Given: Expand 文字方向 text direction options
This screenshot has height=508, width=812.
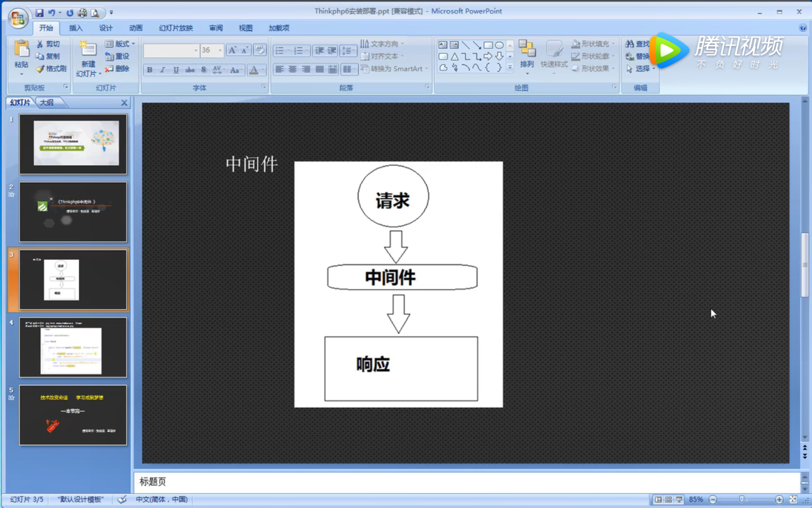Looking at the screenshot, I should pyautogui.click(x=382, y=44).
